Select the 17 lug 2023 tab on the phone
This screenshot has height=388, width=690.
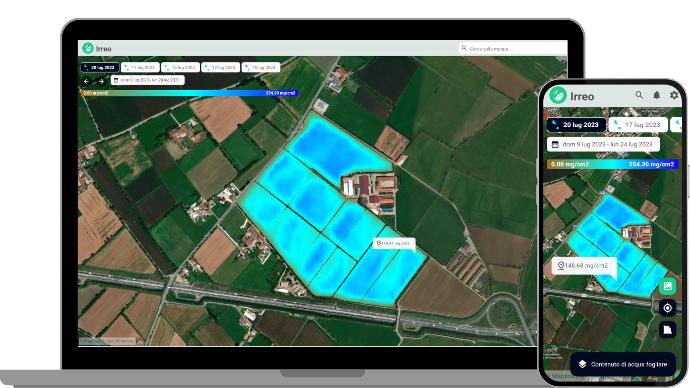point(638,125)
